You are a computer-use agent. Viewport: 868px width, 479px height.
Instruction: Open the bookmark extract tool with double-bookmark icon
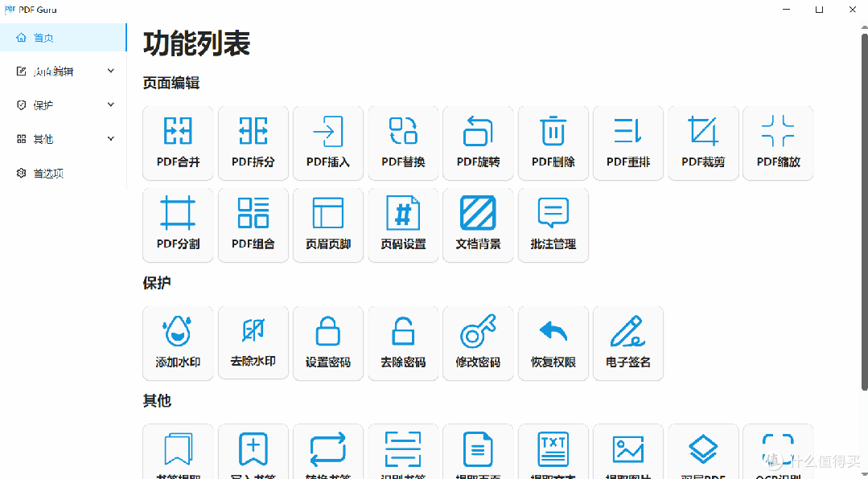pos(178,452)
